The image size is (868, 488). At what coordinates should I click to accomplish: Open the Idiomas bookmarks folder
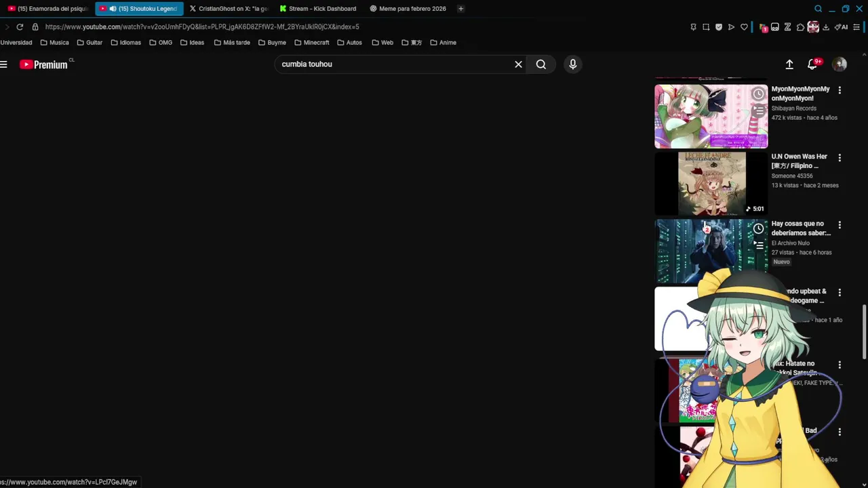click(x=125, y=43)
